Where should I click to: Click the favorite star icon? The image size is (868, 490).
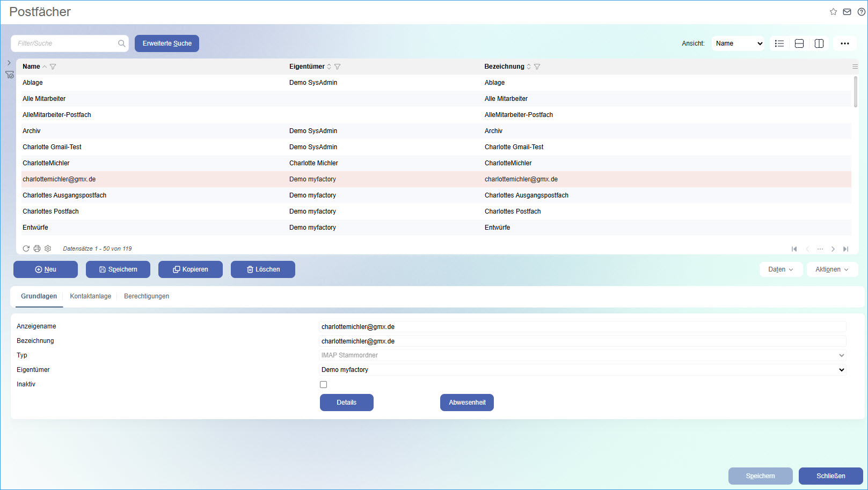[x=833, y=12]
